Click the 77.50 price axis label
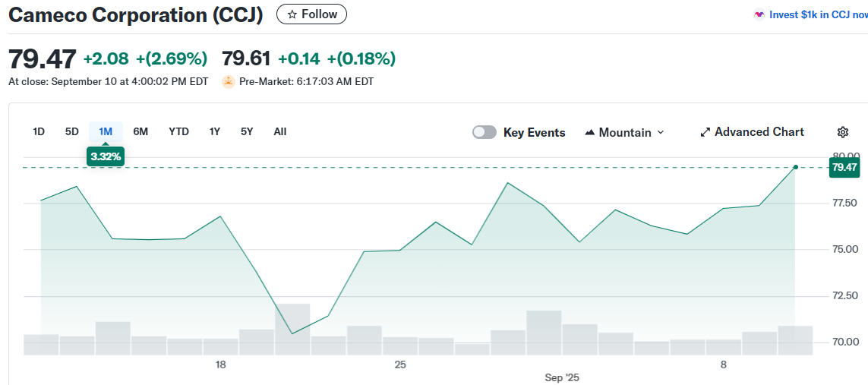This screenshot has width=868, height=385. tap(844, 203)
